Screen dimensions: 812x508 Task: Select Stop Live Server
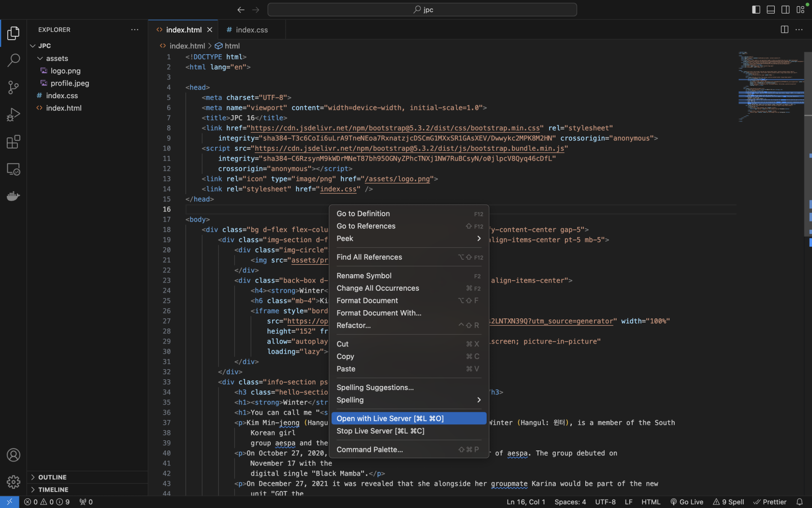coord(409,431)
